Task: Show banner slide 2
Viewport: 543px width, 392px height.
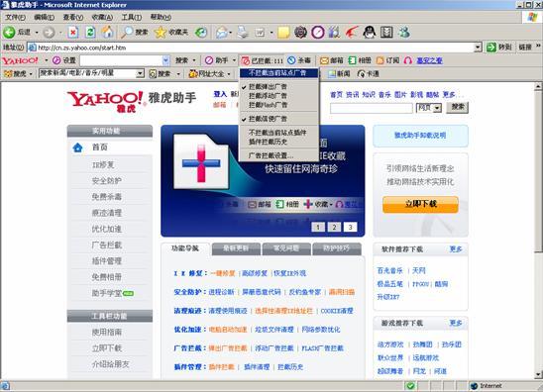Action: (334, 227)
